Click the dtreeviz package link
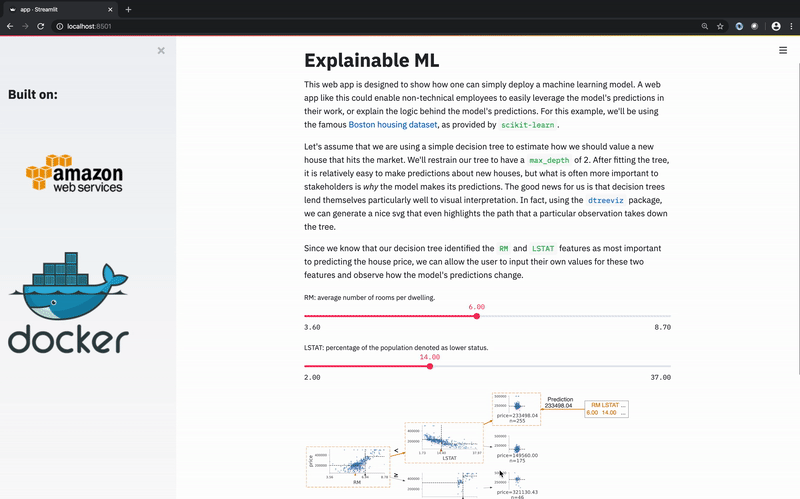Screen dimensions: 800x499 pos(584,200)
